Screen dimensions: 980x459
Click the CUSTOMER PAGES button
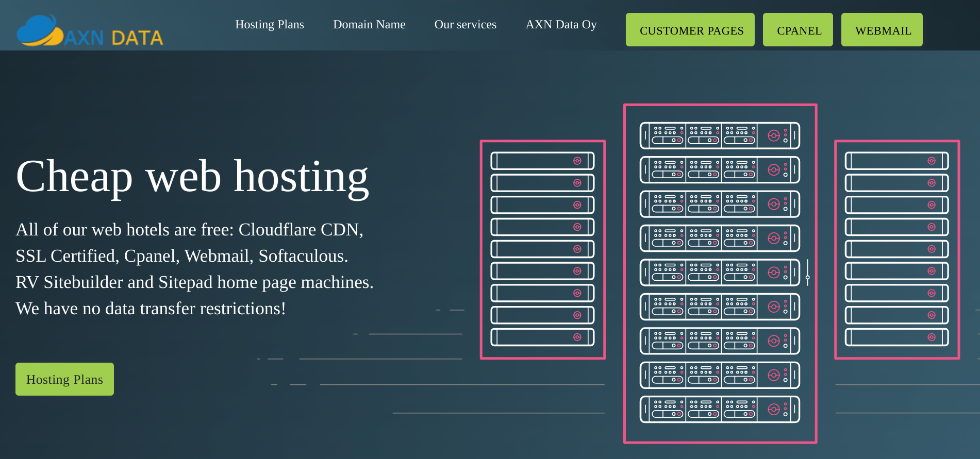coord(690,30)
